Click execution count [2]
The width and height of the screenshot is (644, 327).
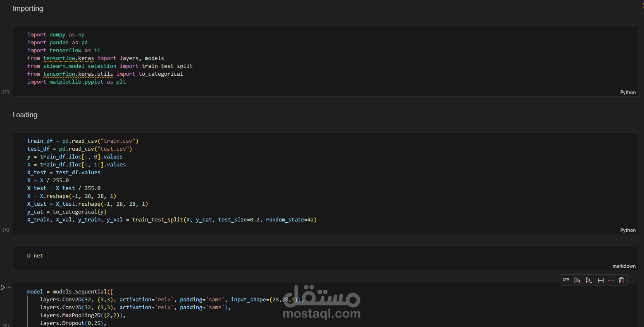click(x=5, y=92)
